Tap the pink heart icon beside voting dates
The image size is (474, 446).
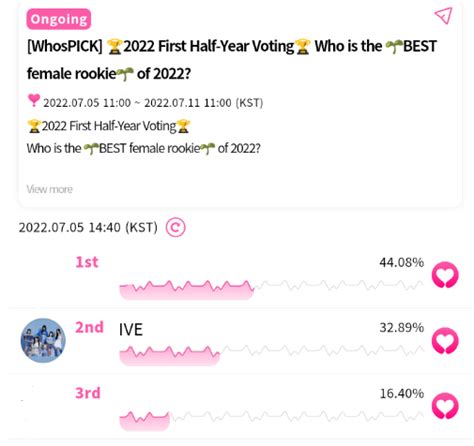[34, 100]
